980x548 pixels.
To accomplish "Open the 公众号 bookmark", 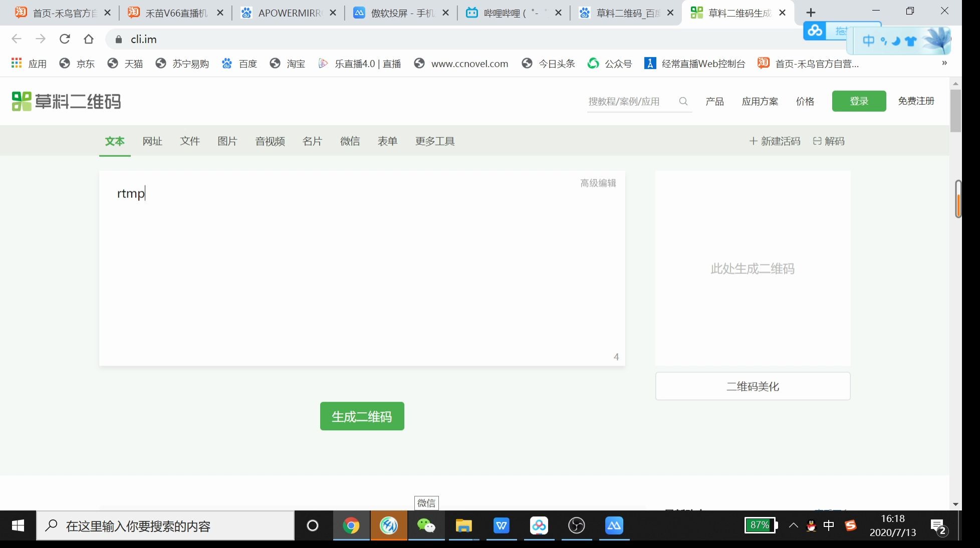I will 610,64.
